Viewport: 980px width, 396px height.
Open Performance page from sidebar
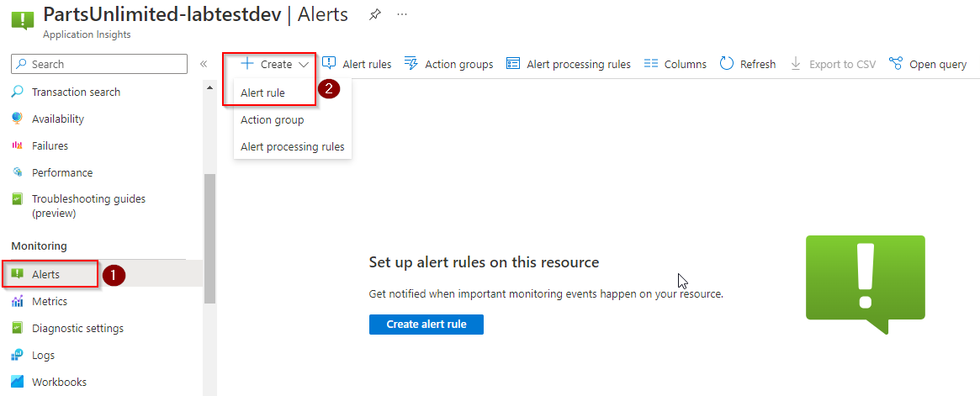click(62, 172)
